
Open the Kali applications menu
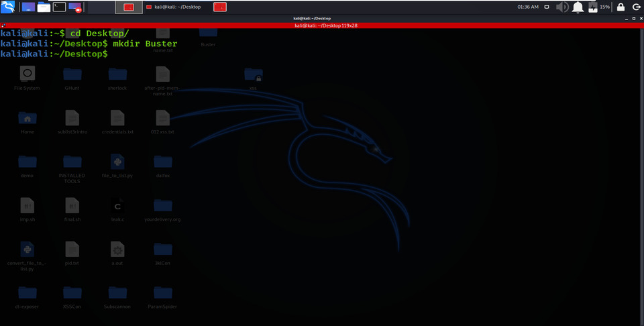coord(7,7)
